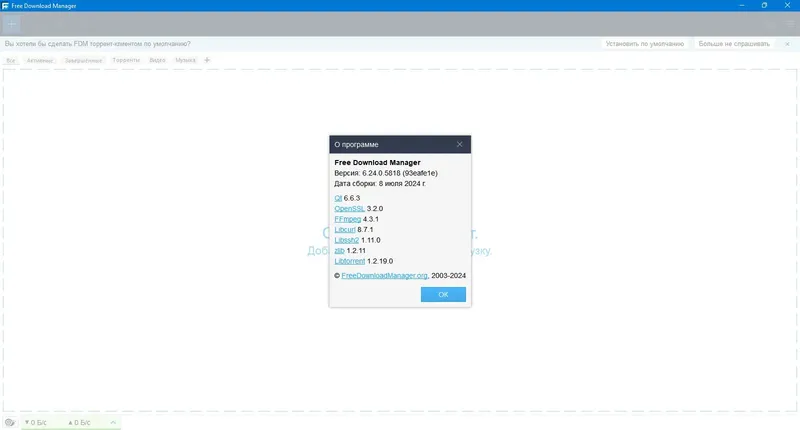Viewport: 800px width, 430px height.
Task: Switch to the Активные tab
Action: pyautogui.click(x=40, y=60)
